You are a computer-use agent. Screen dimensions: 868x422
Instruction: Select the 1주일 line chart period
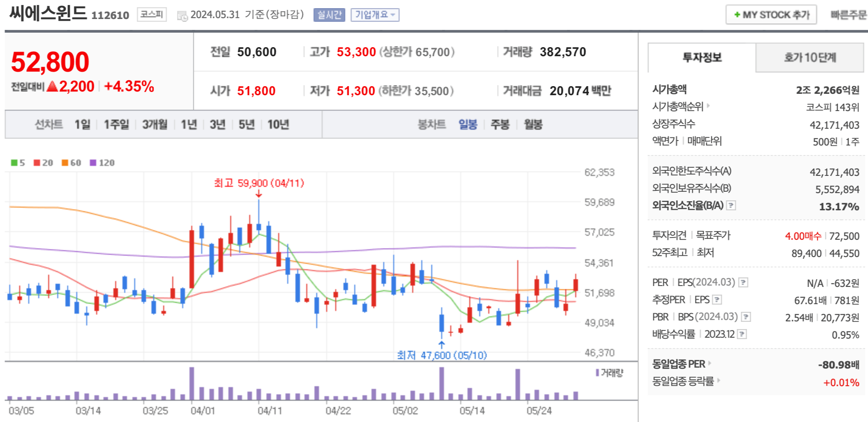pyautogui.click(x=116, y=124)
